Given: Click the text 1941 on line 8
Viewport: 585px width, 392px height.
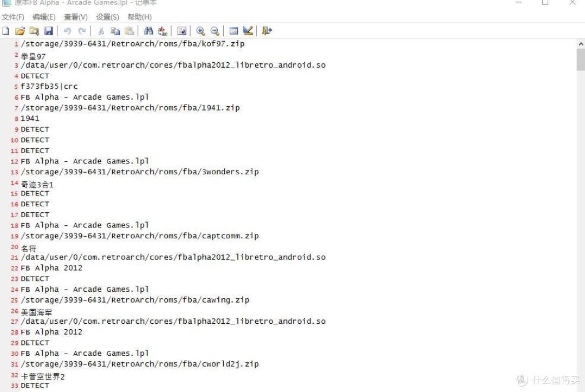Looking at the screenshot, I should point(30,118).
